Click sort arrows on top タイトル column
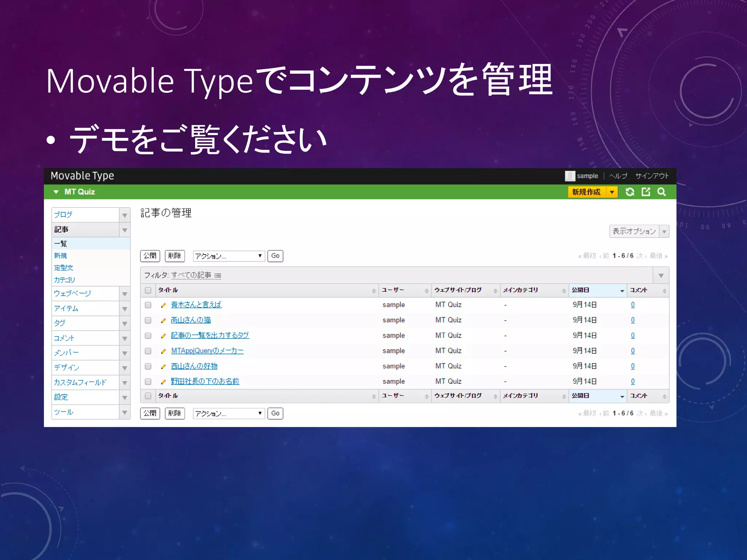 point(374,291)
